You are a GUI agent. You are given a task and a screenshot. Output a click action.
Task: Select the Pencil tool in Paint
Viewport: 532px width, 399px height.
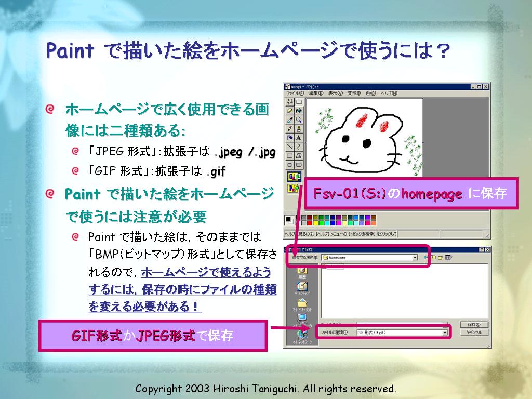coord(290,129)
